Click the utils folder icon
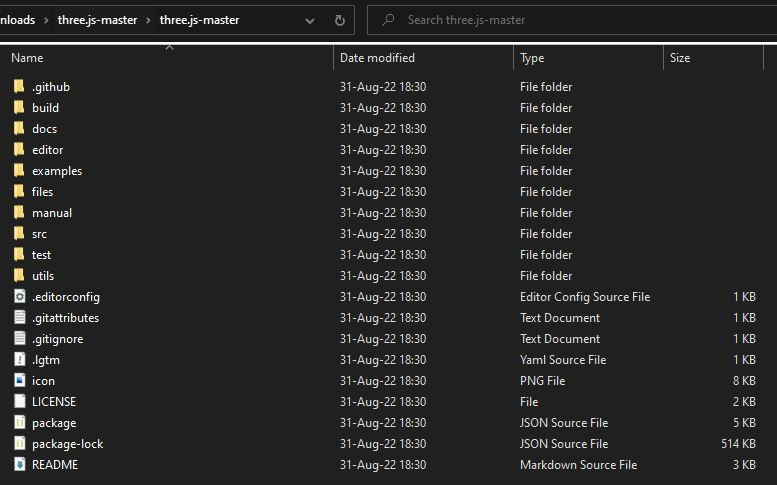Image resolution: width=777 pixels, height=485 pixels. pyautogui.click(x=19, y=275)
